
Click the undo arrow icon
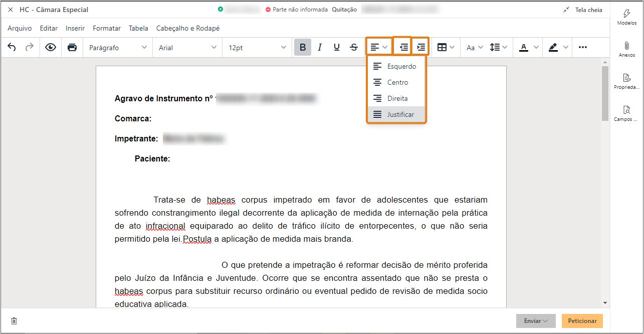tap(12, 46)
